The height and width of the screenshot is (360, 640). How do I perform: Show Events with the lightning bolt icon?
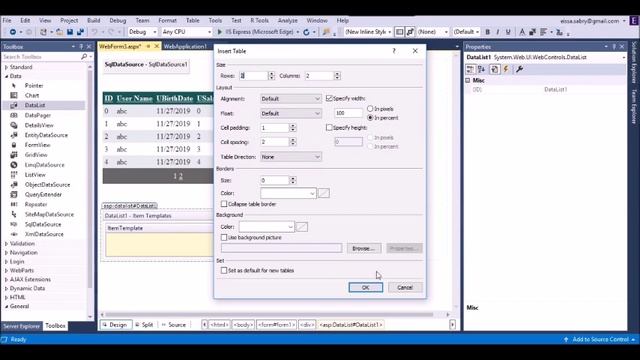(x=506, y=69)
